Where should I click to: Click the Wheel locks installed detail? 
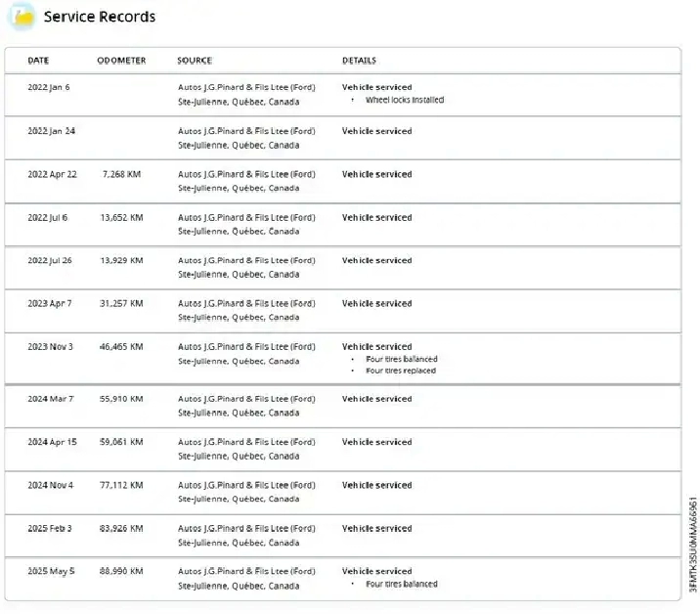pyautogui.click(x=404, y=100)
